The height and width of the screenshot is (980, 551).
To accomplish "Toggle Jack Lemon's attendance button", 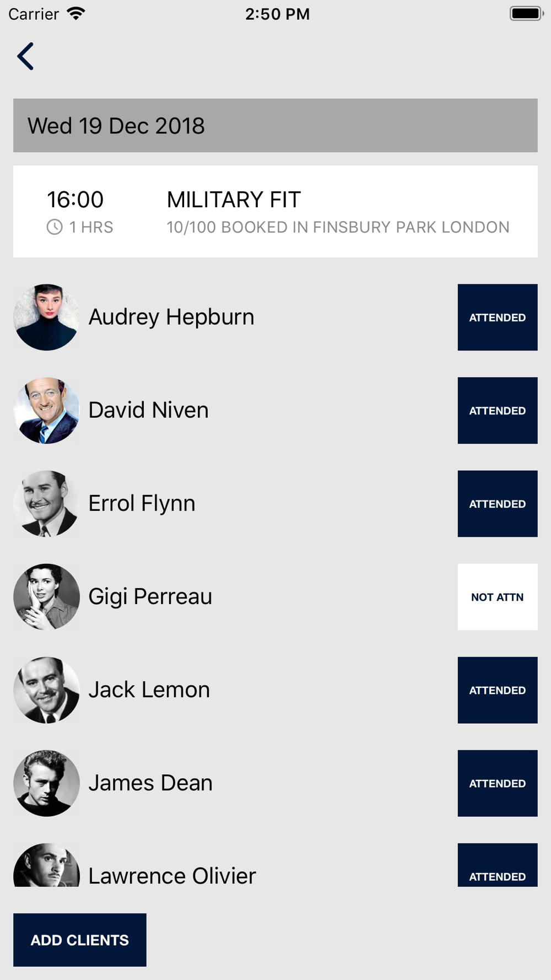I will 497,690.
